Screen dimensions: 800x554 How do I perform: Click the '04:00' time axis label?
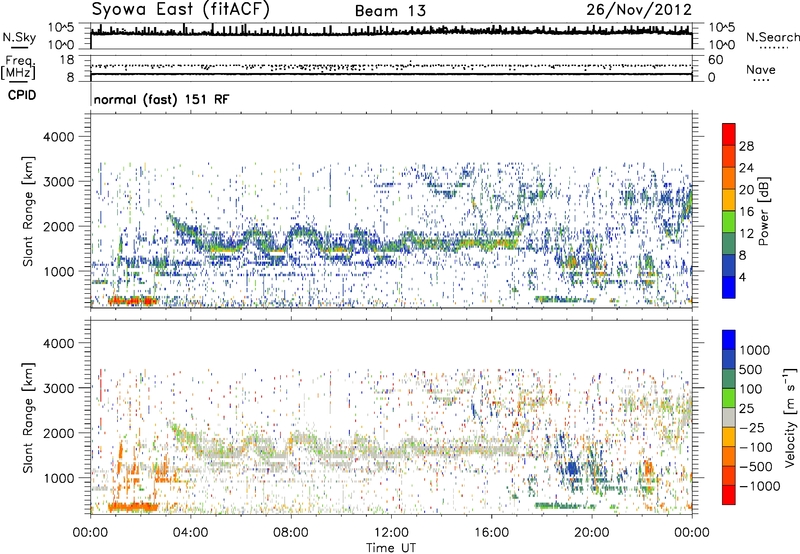190,533
